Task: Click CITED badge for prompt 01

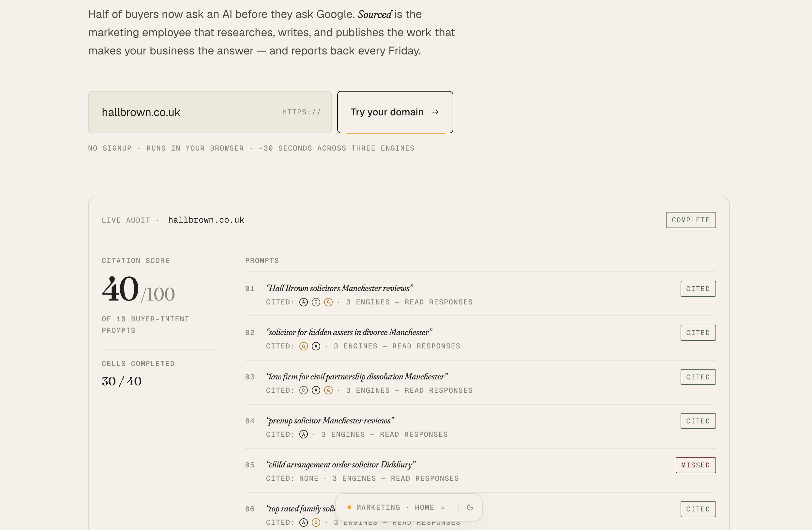Action: [x=698, y=288]
